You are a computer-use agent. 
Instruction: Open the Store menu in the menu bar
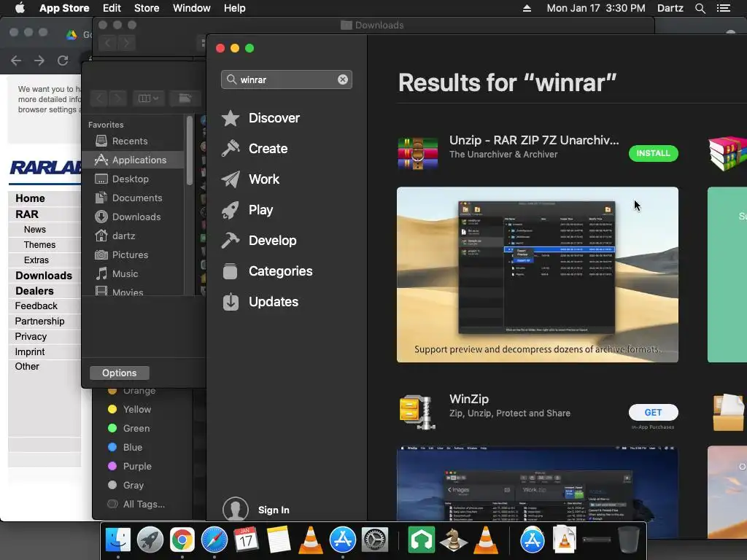coord(147,8)
